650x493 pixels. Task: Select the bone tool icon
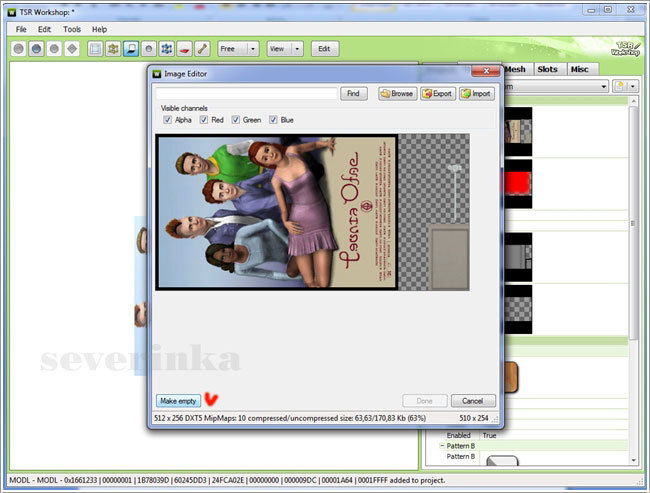201,48
